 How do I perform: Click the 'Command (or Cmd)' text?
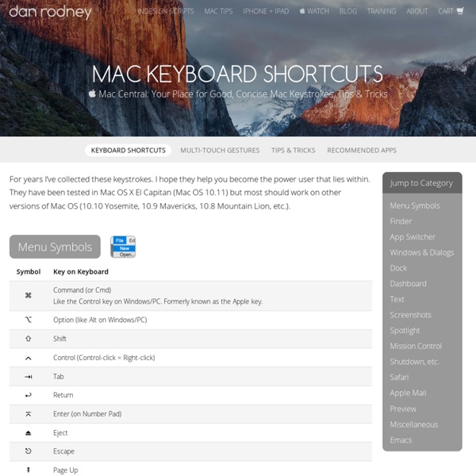coord(82,290)
